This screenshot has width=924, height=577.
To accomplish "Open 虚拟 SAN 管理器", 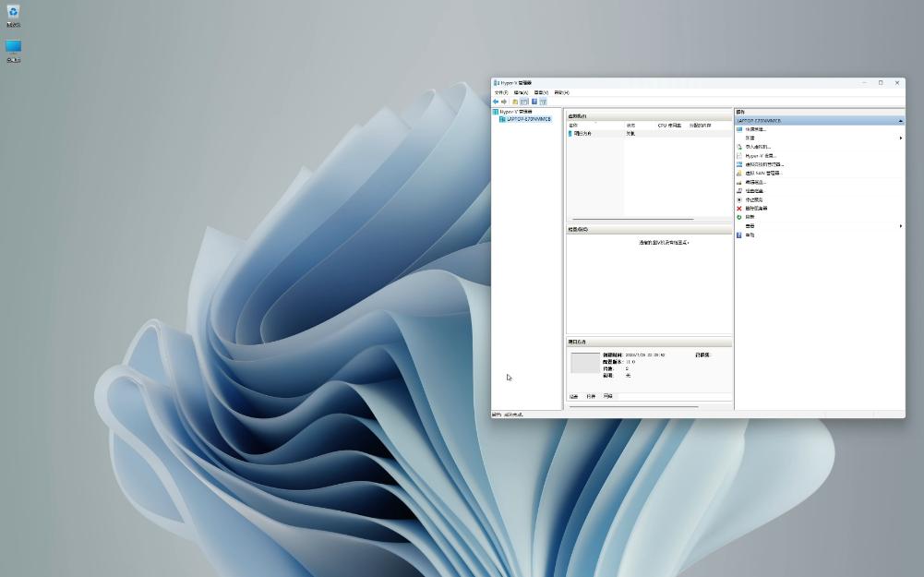I will (762, 174).
